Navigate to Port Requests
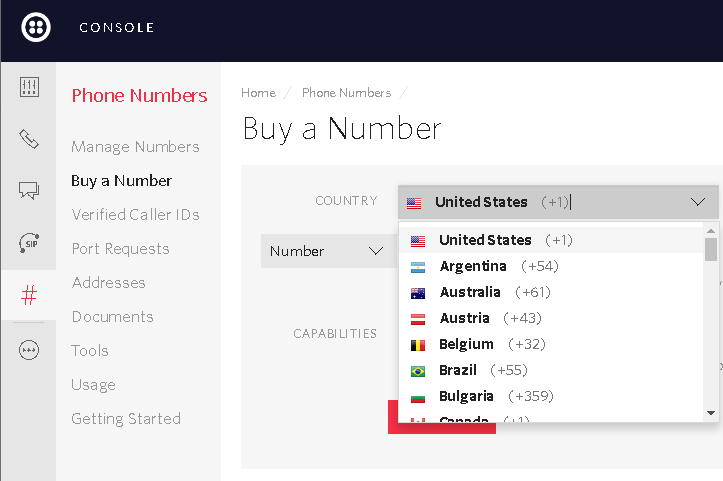 120,249
